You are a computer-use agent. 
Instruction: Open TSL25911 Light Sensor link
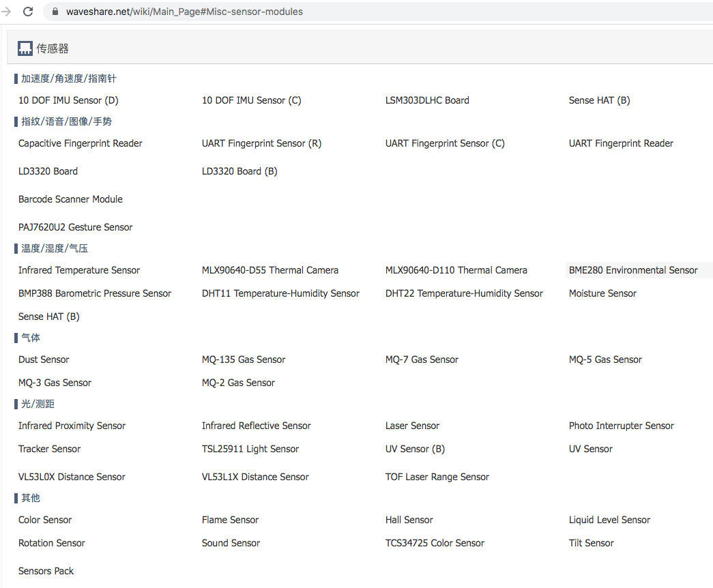click(250, 450)
